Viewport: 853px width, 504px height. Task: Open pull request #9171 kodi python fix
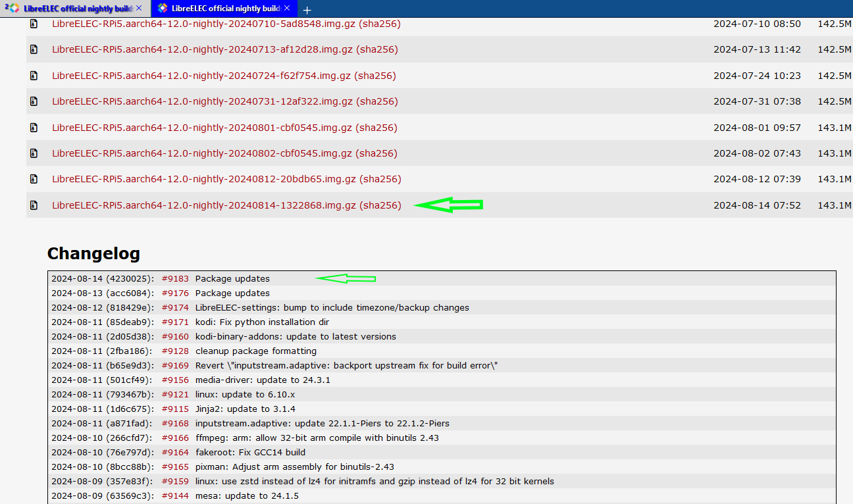point(175,322)
